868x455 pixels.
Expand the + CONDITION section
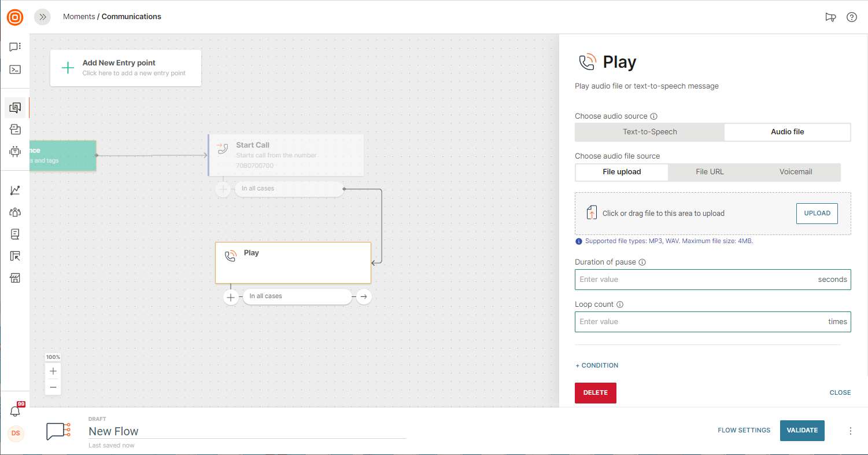tap(597, 365)
